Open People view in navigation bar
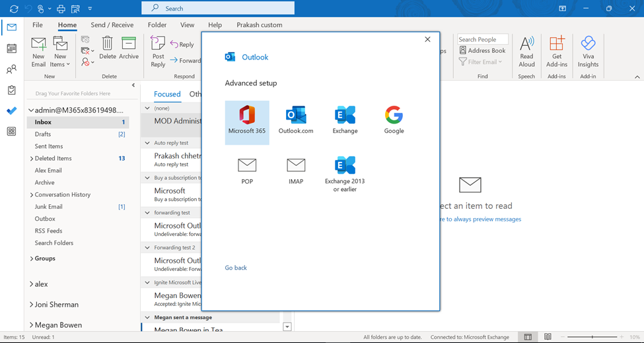The width and height of the screenshot is (644, 343). point(12,69)
